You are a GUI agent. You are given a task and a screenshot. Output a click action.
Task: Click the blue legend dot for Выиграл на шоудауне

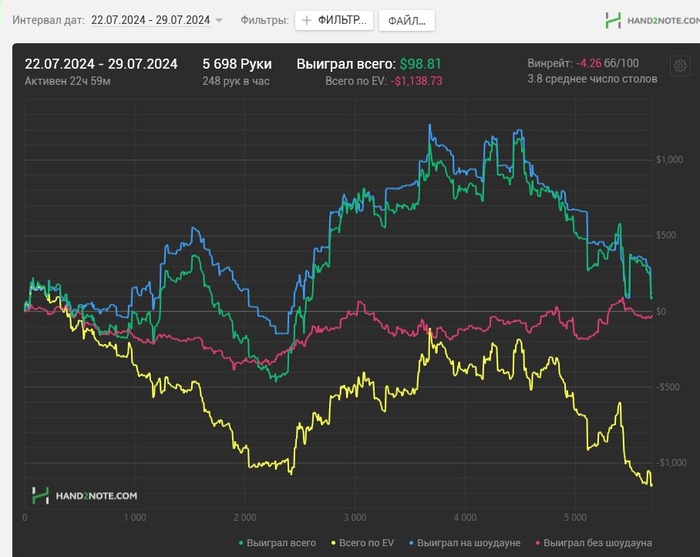click(412, 543)
